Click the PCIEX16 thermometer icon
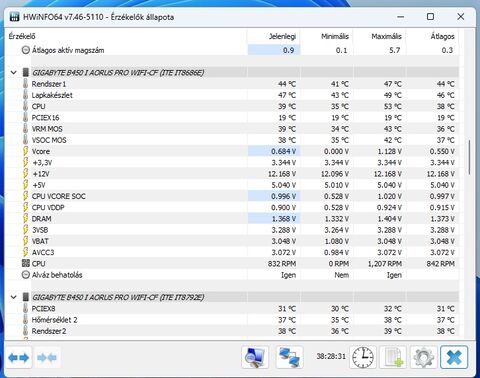 [x=25, y=117]
